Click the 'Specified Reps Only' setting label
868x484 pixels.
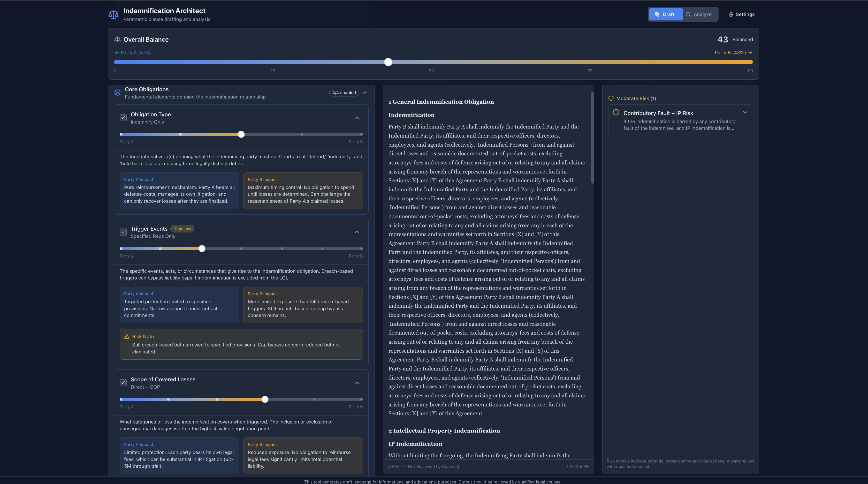pyautogui.click(x=153, y=236)
